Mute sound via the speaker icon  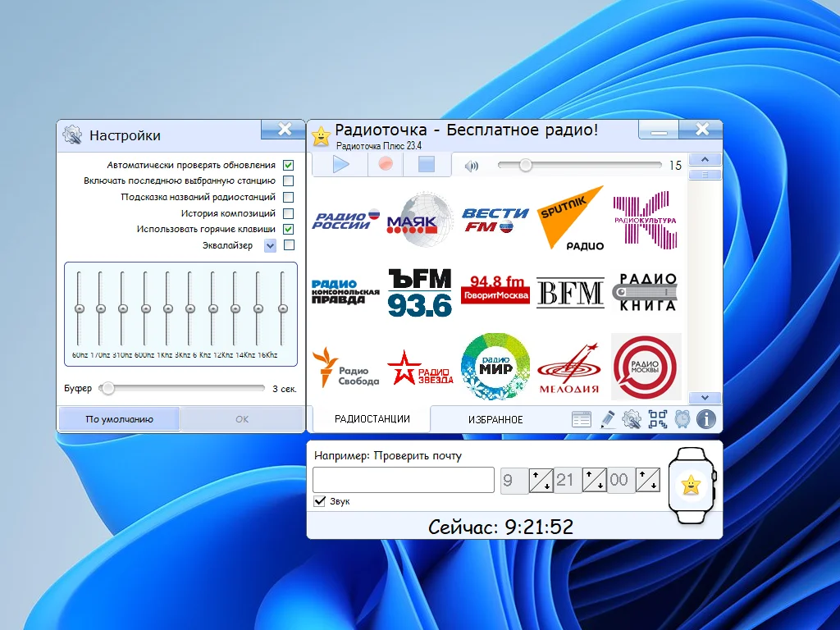click(x=472, y=166)
